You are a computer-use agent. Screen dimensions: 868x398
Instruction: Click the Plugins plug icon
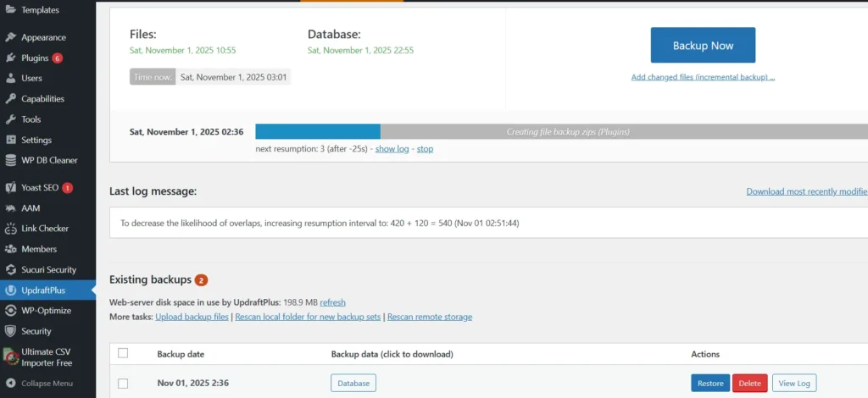click(x=10, y=58)
